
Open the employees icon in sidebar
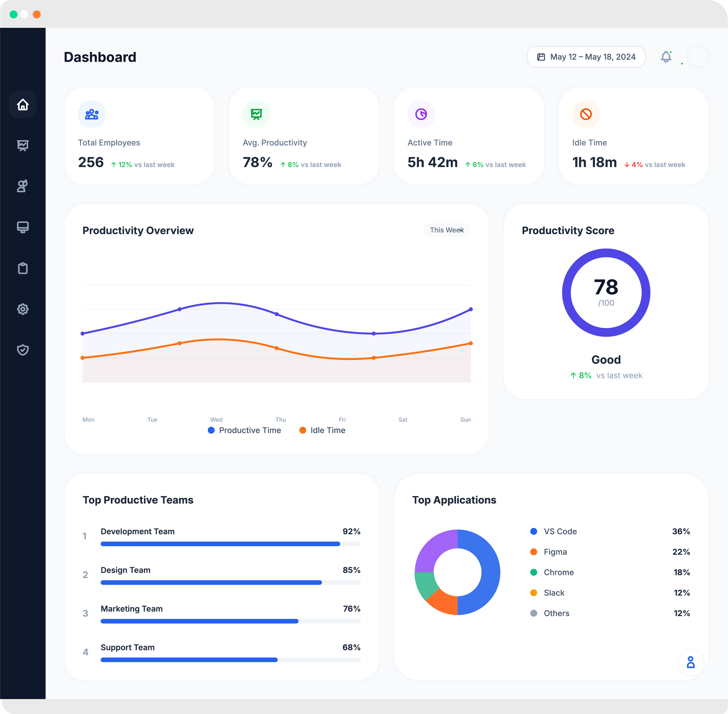(23, 186)
